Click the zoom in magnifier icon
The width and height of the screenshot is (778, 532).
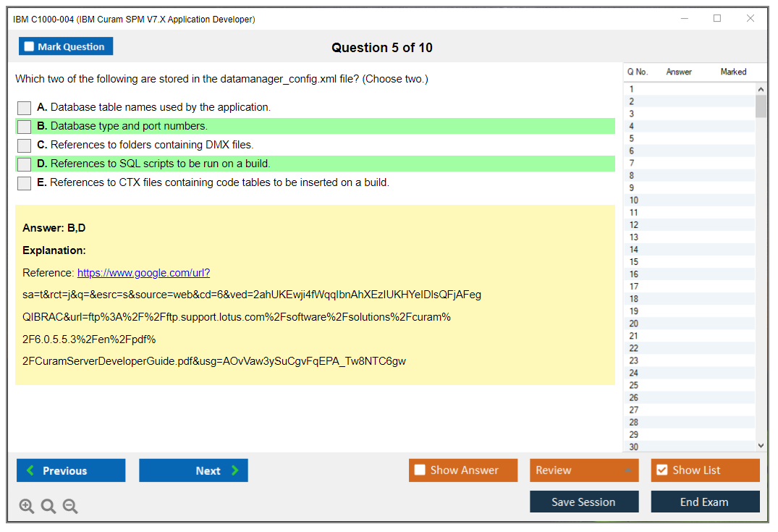[x=27, y=507]
